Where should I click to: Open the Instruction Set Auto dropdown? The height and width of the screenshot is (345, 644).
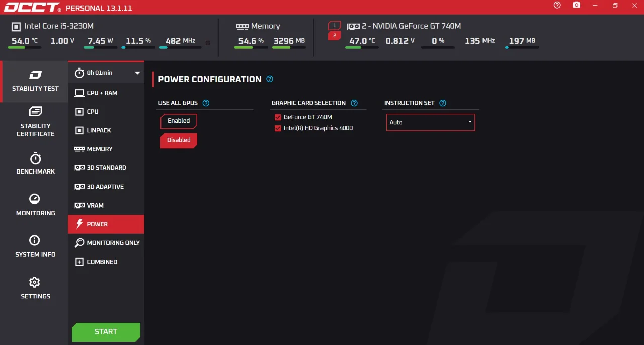431,122
